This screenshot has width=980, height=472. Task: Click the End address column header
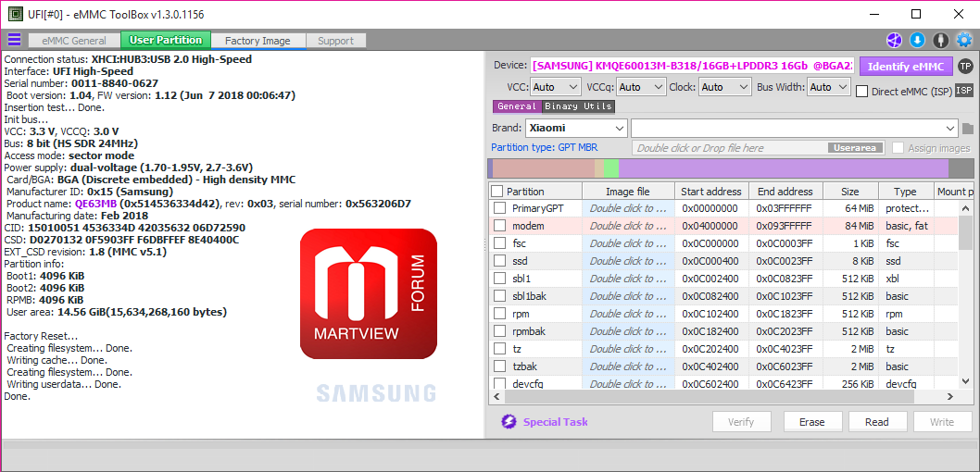tap(785, 191)
